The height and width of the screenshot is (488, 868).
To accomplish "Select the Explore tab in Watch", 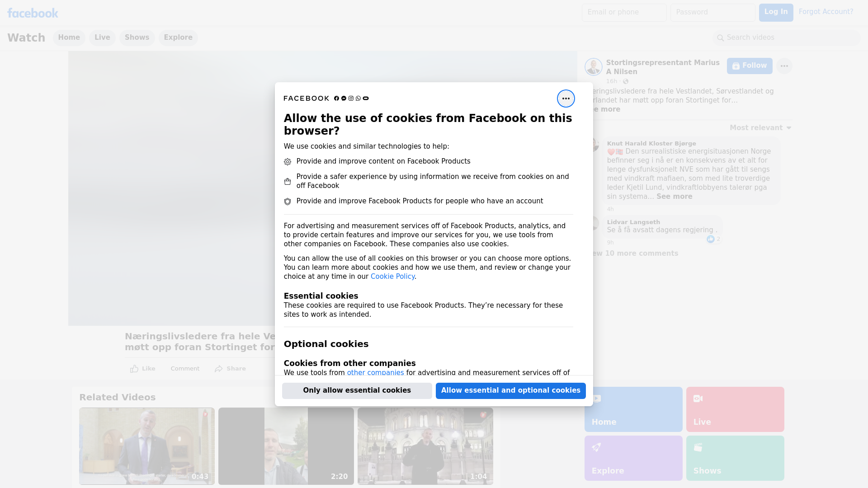I will (178, 38).
